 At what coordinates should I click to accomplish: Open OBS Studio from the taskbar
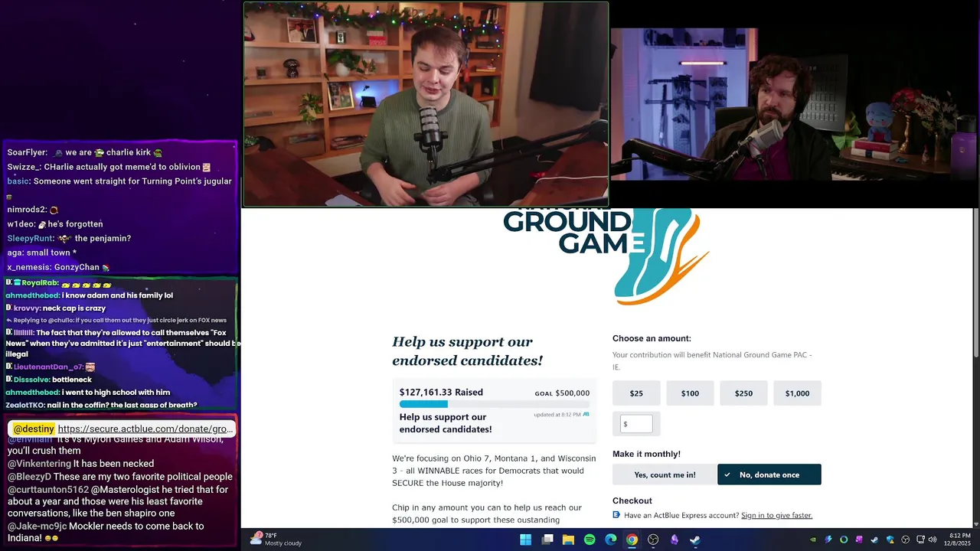[653, 540]
